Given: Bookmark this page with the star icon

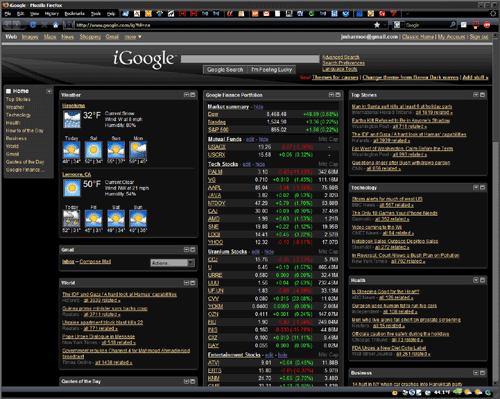Looking at the screenshot, I should (x=377, y=25).
